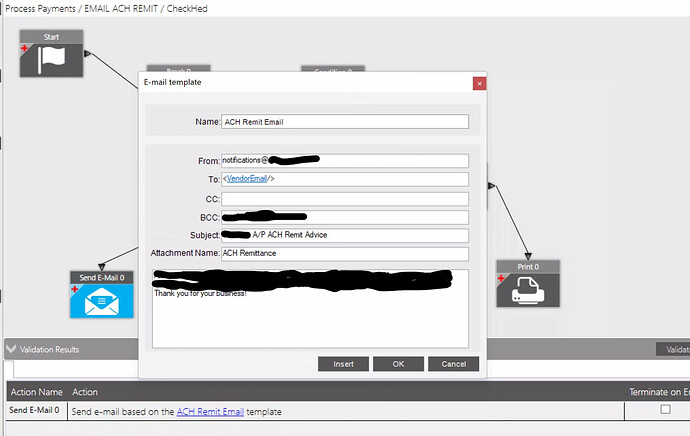Focus the Attachment Name field
Image resolution: width=690 pixels, height=436 pixels.
tap(345, 253)
